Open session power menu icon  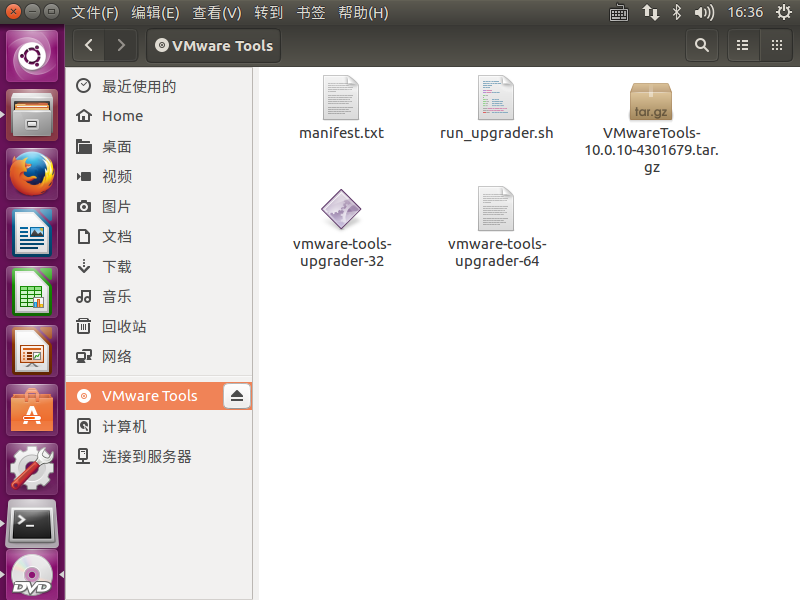pyautogui.click(x=784, y=12)
